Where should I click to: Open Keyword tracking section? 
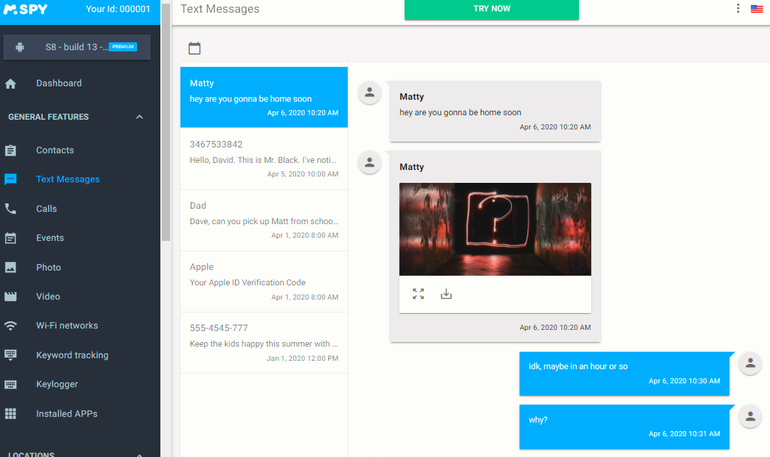point(72,355)
